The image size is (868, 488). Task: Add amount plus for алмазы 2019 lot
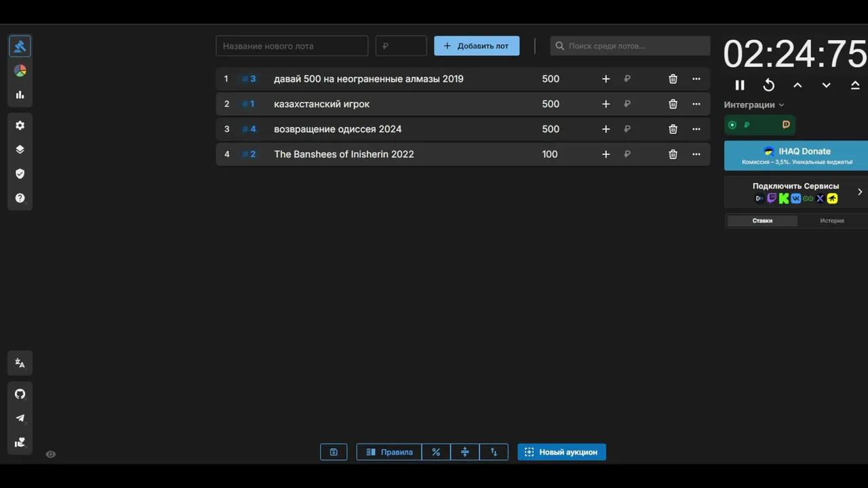tap(606, 79)
